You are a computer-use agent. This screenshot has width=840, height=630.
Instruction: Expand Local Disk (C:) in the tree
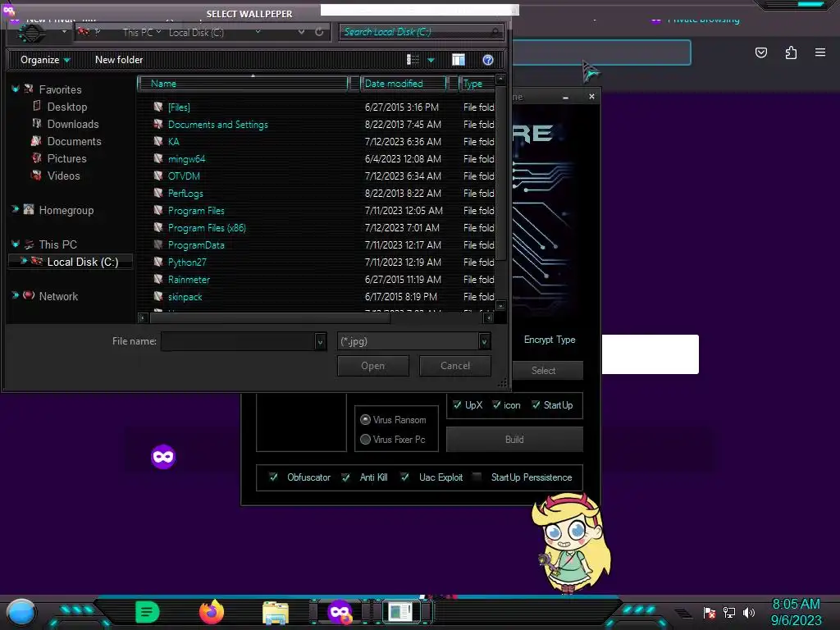click(23, 261)
